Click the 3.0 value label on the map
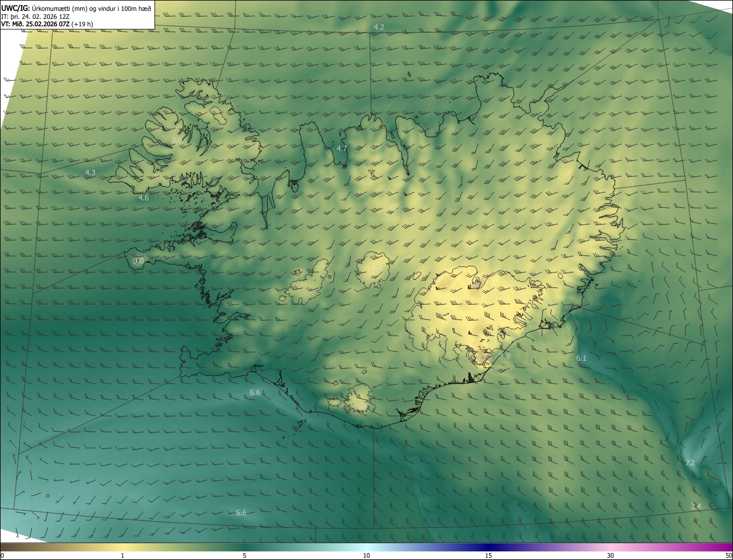 pyautogui.click(x=139, y=261)
